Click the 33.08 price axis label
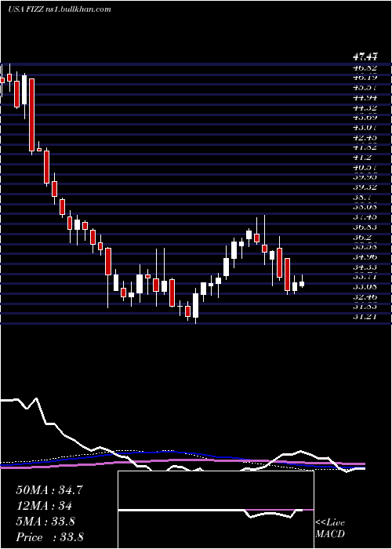This screenshot has height=549, width=392. click(365, 286)
